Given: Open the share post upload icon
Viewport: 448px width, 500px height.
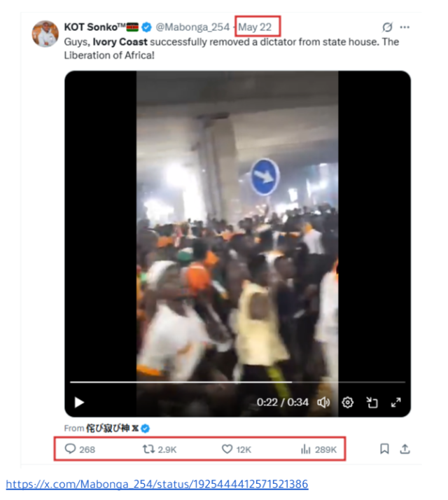Looking at the screenshot, I should point(405,449).
